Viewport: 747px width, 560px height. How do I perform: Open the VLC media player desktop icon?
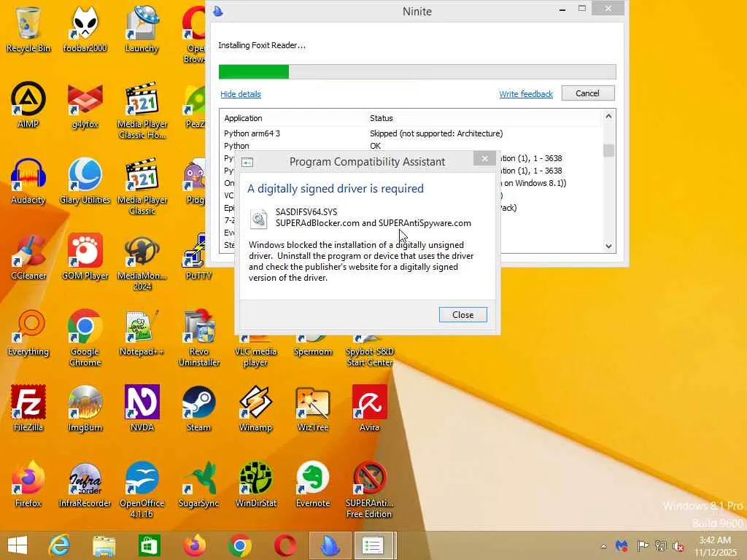(255, 351)
